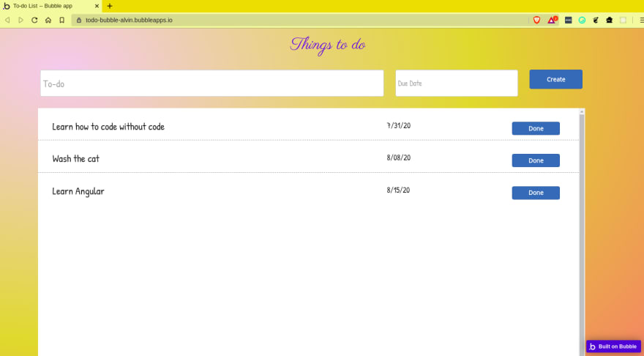Close the To-do List tab
The image size is (644, 356).
pyautogui.click(x=97, y=6)
